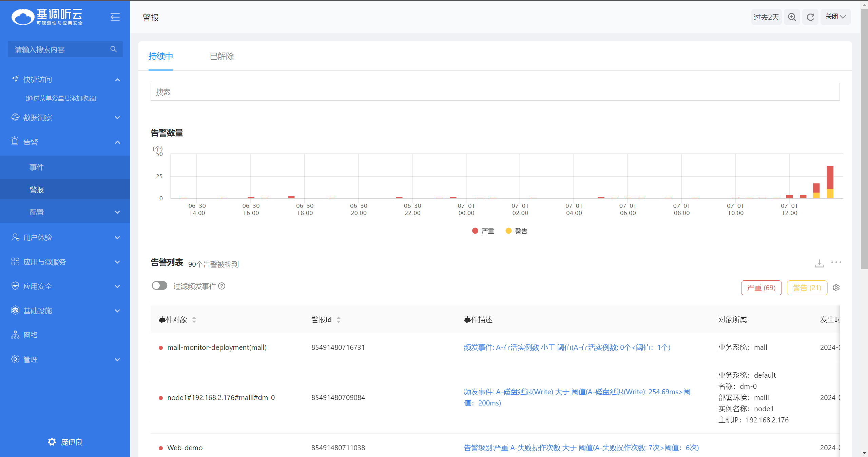This screenshot has height=457, width=868.
Task: Toggle 警告 series in chart legend
Action: click(x=516, y=231)
